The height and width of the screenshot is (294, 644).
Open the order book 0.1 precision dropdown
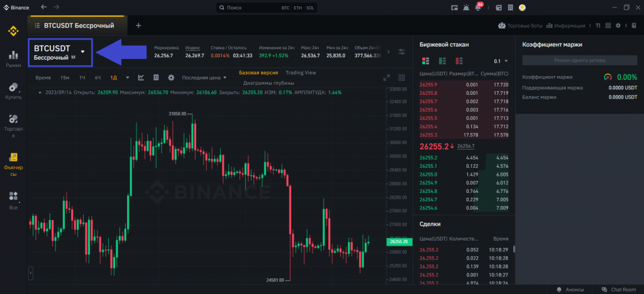501,61
